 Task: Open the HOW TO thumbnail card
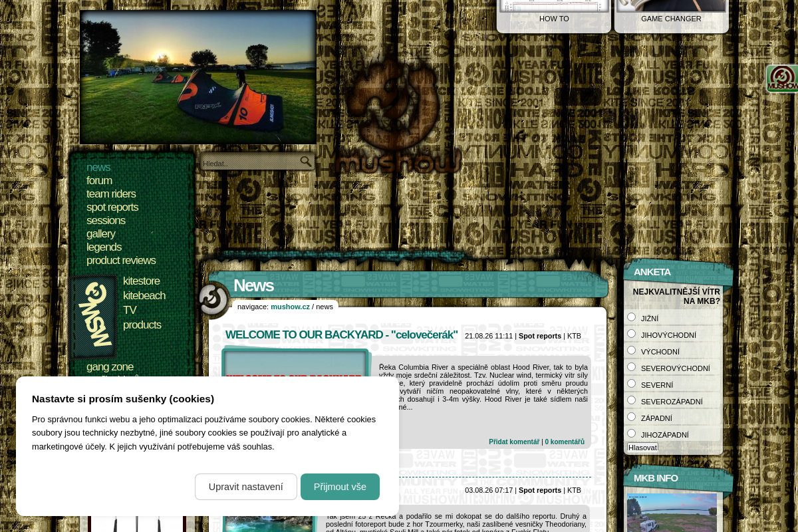coord(554,16)
